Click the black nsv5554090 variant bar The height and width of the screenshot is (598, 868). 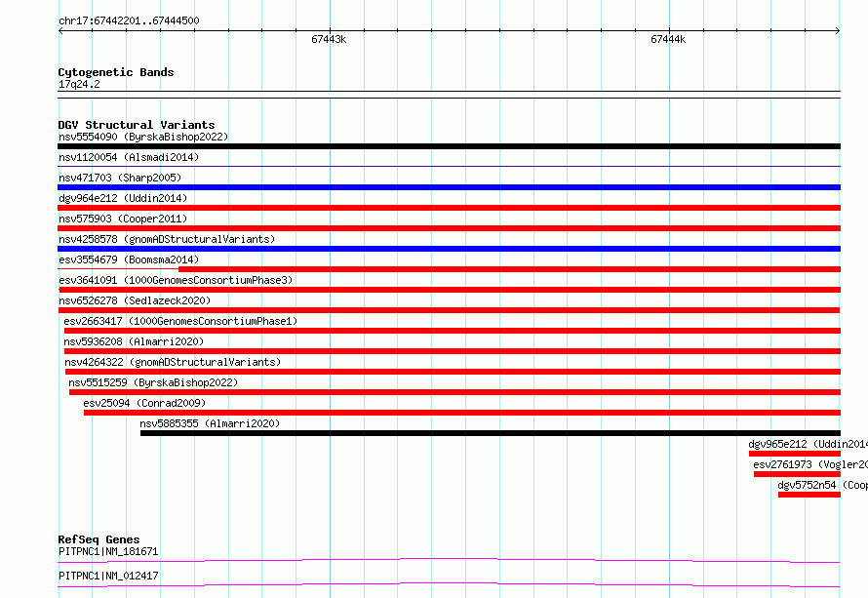449,146
